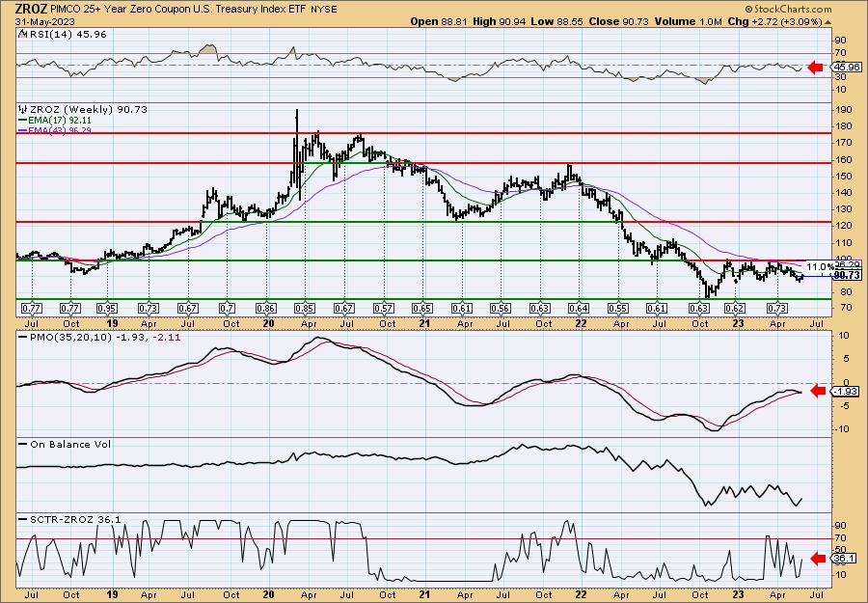Click the line icon beside RSI(14) label
This screenshot has width=868, height=603.
pos(22,34)
